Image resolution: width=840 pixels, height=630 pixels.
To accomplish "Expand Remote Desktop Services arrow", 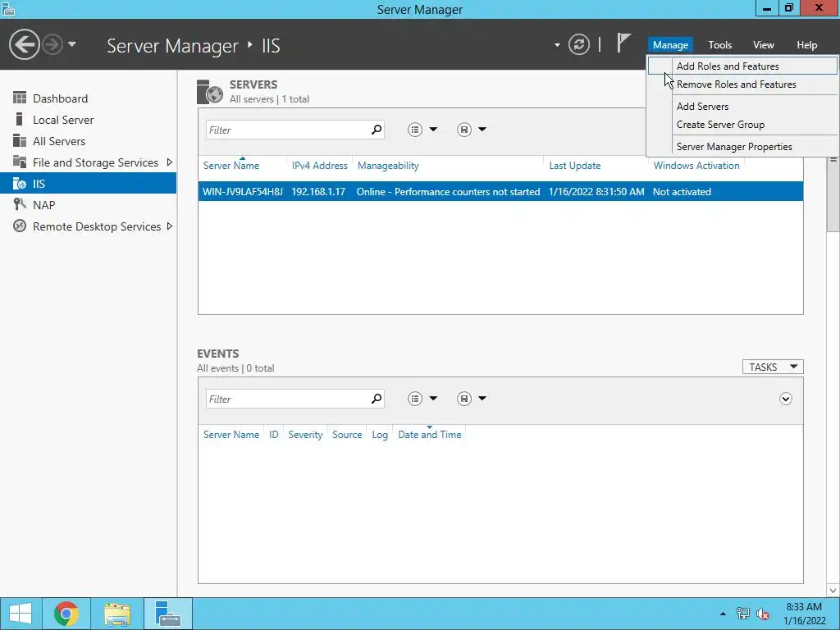I will [x=170, y=226].
